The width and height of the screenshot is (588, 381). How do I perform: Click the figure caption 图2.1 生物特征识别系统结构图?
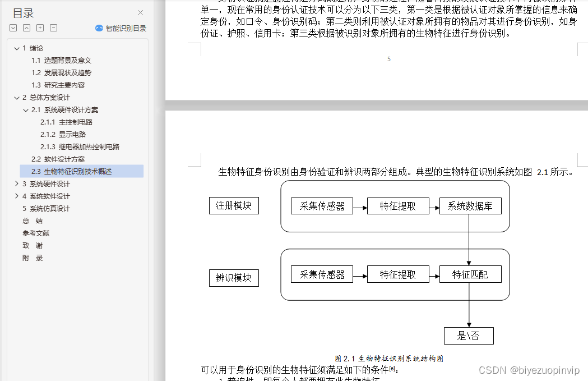point(389,359)
